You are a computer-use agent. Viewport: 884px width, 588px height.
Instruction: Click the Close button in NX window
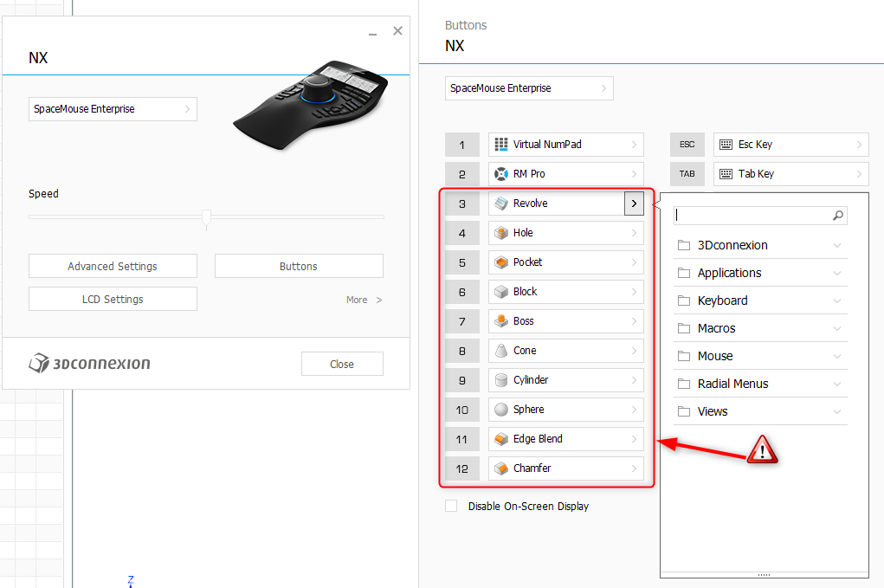tap(342, 364)
